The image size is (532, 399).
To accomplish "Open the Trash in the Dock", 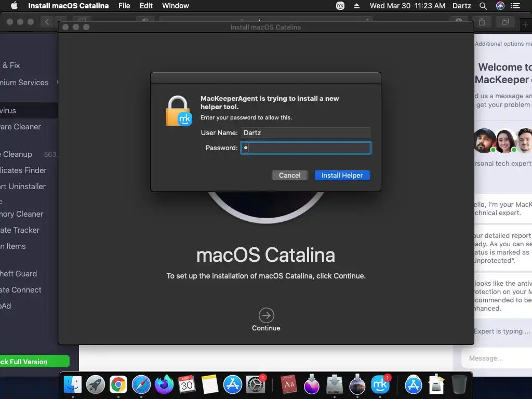I will [x=459, y=384].
